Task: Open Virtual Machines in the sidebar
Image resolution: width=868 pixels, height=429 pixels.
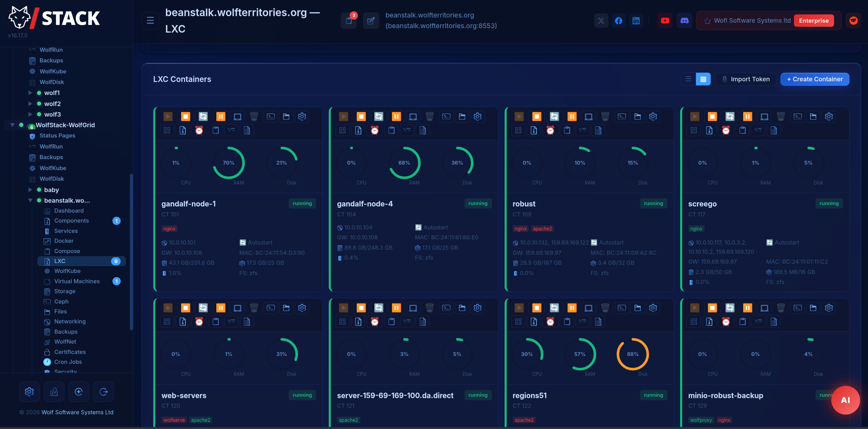Action: [x=77, y=281]
